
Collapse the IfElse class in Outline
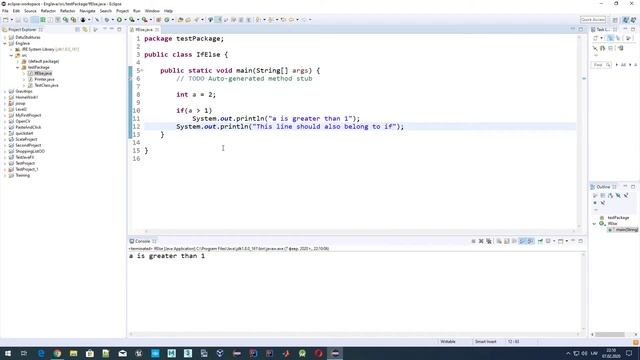[x=594, y=224]
